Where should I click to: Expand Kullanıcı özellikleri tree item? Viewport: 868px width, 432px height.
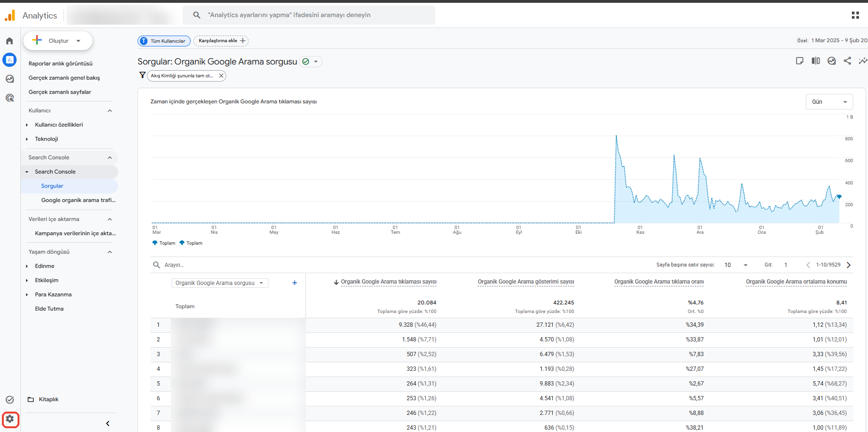27,125
